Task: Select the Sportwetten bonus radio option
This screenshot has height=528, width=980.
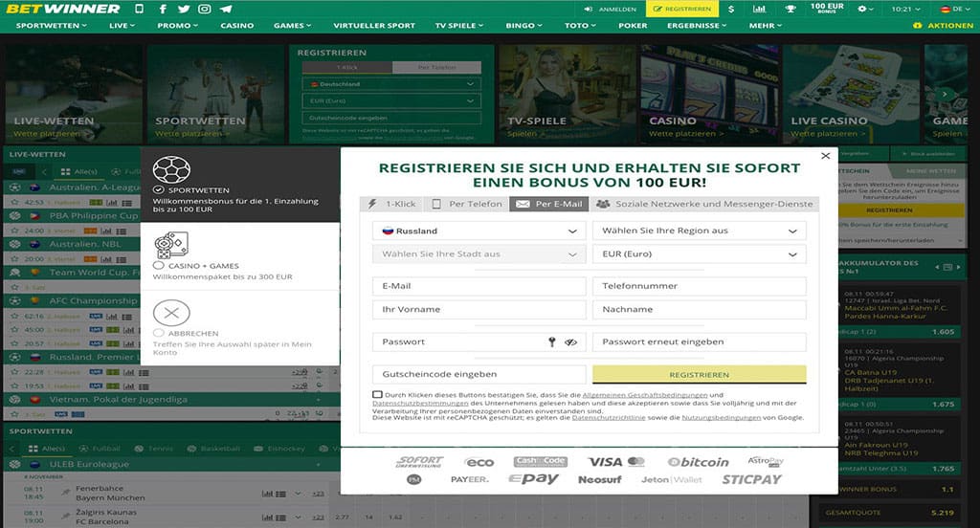Action: [x=158, y=190]
